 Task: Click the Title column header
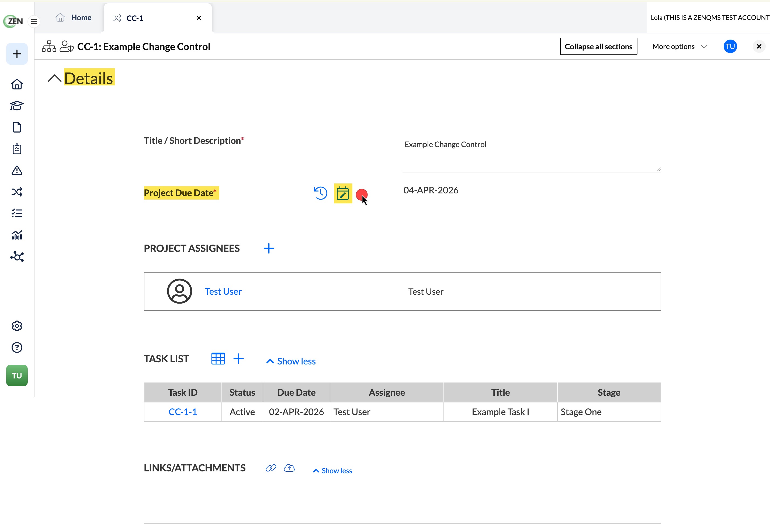coord(500,393)
